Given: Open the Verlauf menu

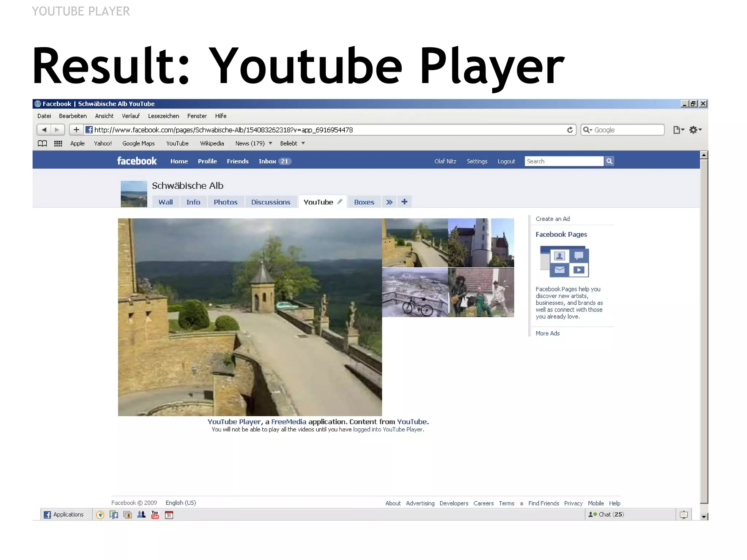Looking at the screenshot, I should (131, 116).
